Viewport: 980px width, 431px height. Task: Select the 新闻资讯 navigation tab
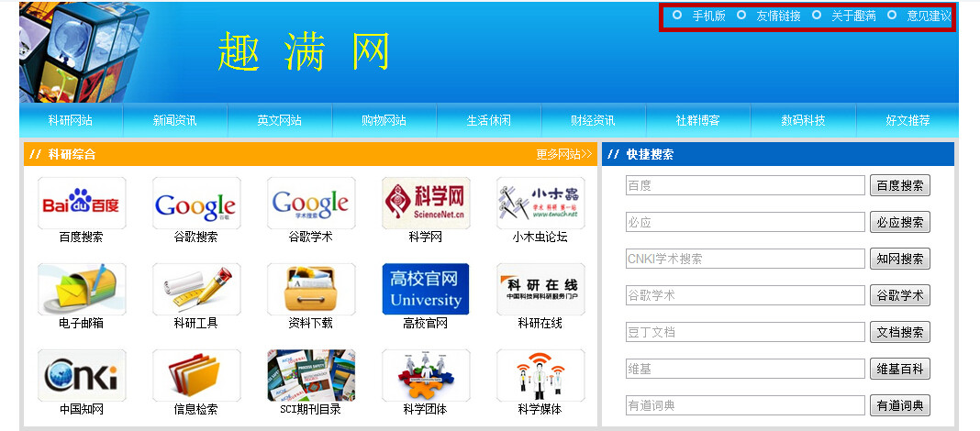[175, 120]
